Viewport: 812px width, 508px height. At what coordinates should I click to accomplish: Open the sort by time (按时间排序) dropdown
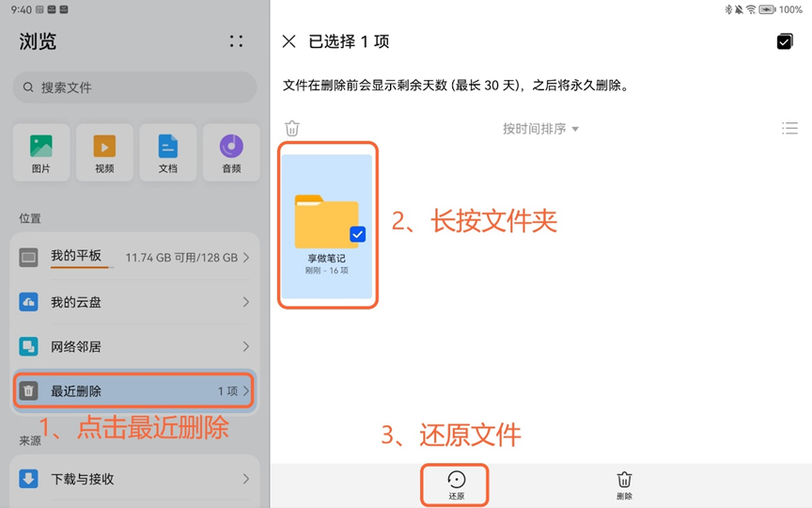click(540, 129)
